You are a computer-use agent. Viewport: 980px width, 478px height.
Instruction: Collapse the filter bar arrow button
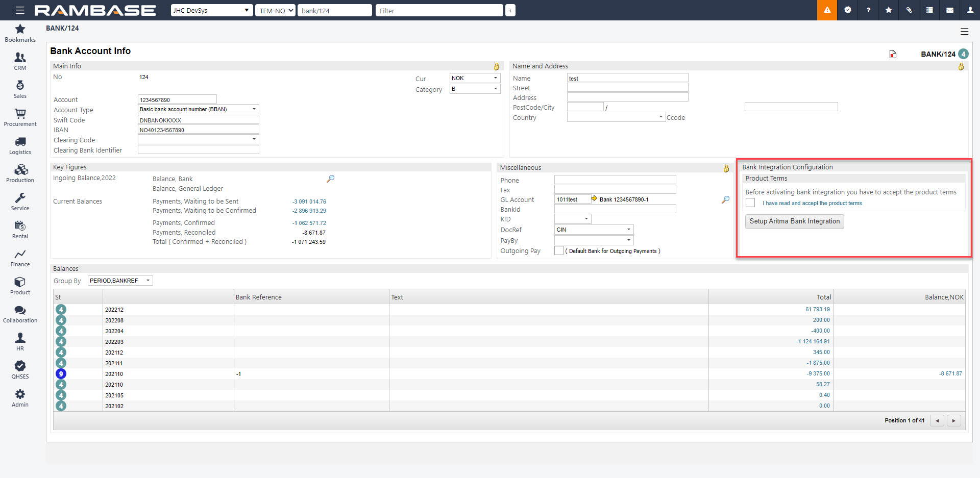click(x=510, y=10)
